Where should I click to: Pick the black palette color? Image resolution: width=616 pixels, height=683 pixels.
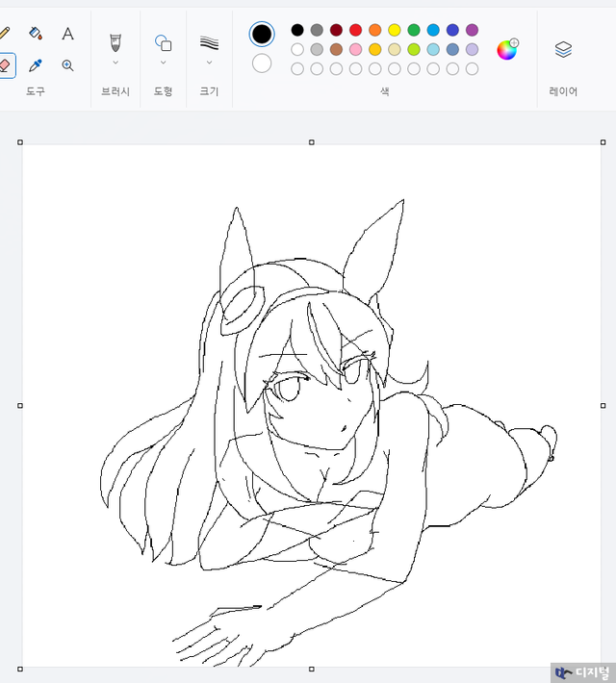pos(297,30)
